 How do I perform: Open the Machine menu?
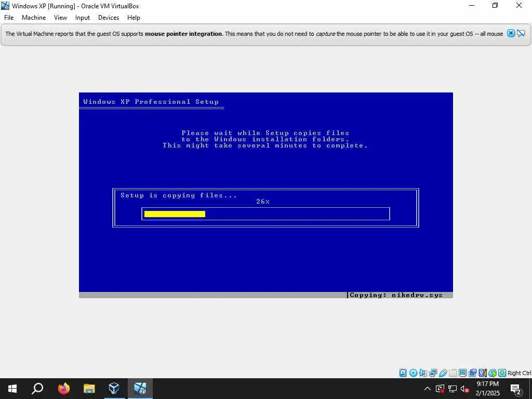34,18
